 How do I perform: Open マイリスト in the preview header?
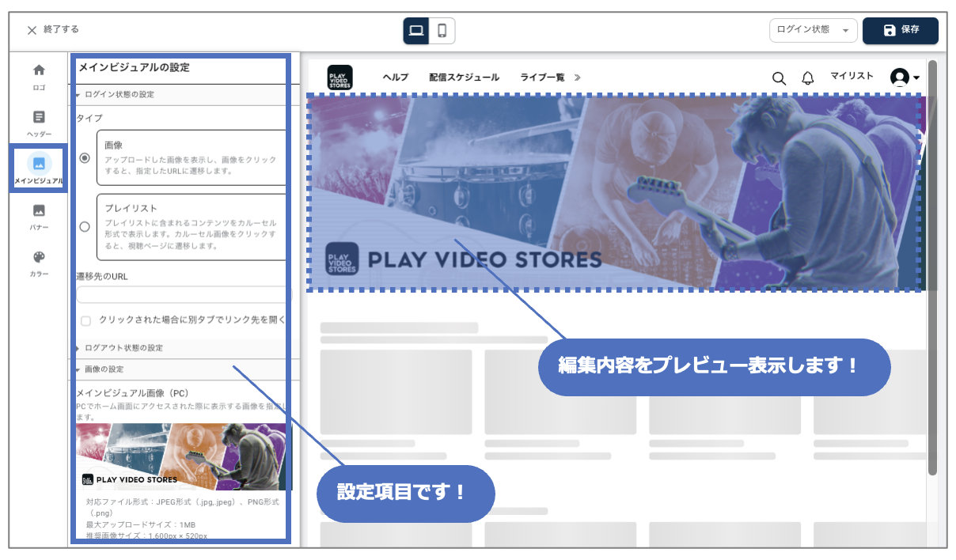point(852,77)
